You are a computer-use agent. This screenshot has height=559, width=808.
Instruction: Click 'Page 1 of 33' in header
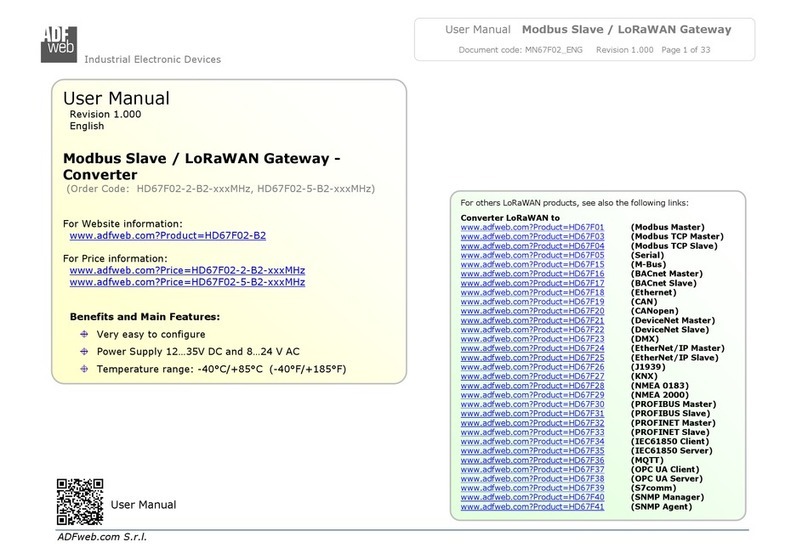click(686, 50)
